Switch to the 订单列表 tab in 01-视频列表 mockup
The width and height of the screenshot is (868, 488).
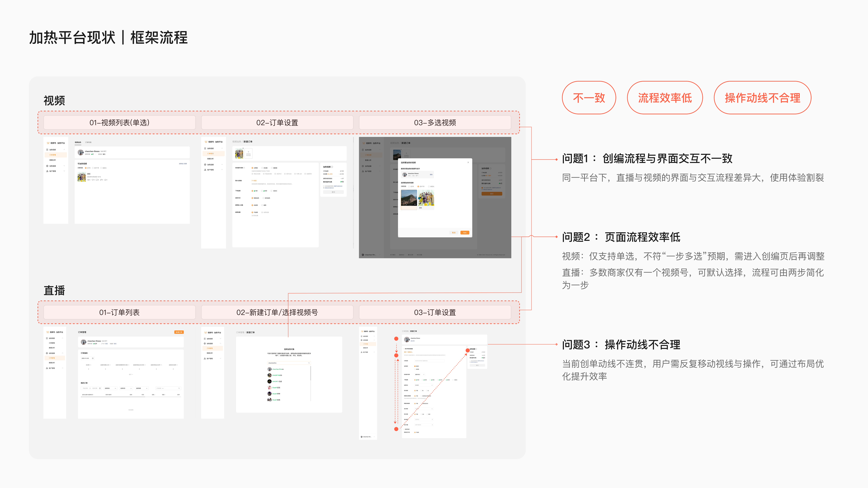(88, 142)
